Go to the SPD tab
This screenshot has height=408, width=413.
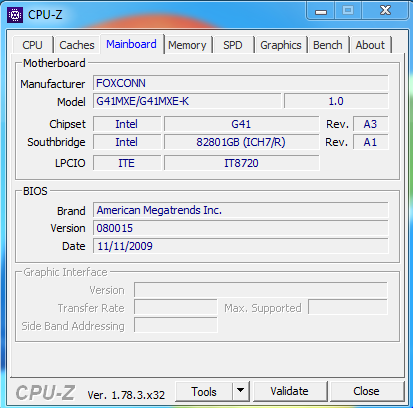point(233,45)
